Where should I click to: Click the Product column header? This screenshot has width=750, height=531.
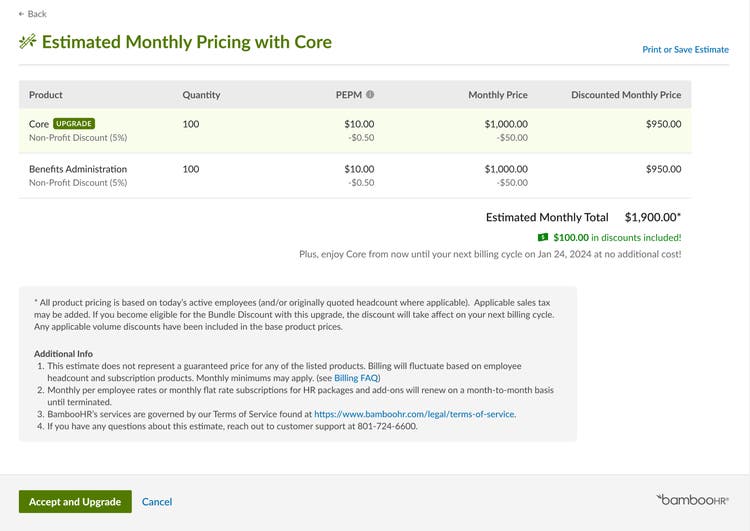pos(46,95)
